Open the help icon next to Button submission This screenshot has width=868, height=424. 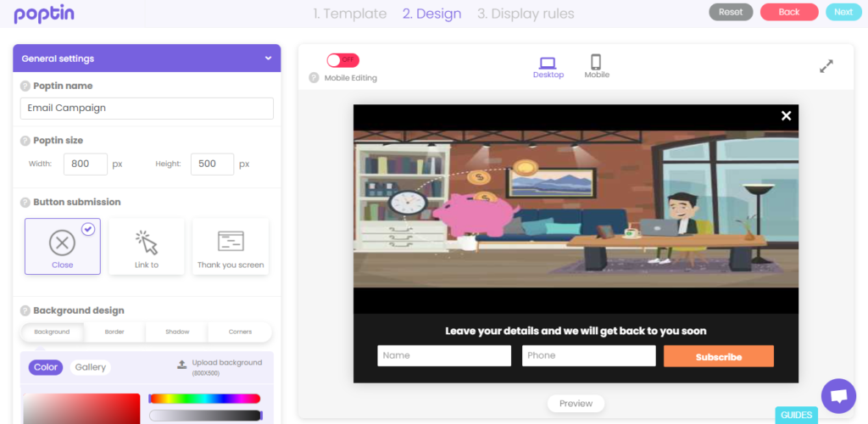click(25, 202)
